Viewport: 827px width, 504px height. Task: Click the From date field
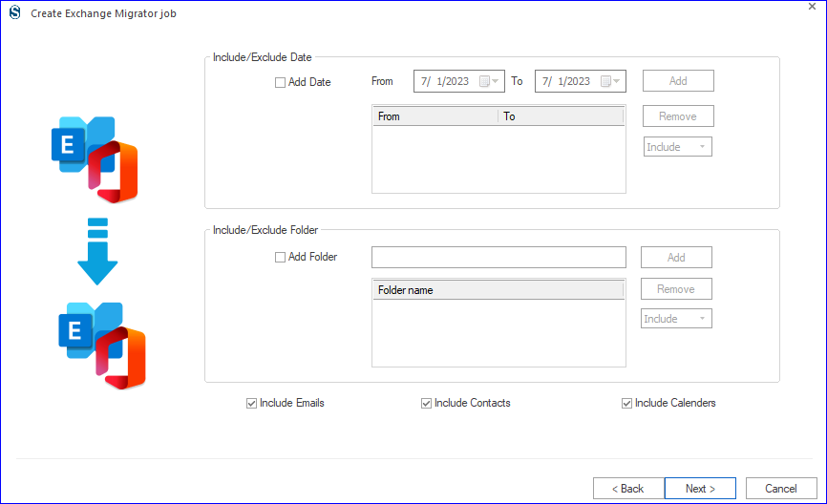(x=458, y=81)
